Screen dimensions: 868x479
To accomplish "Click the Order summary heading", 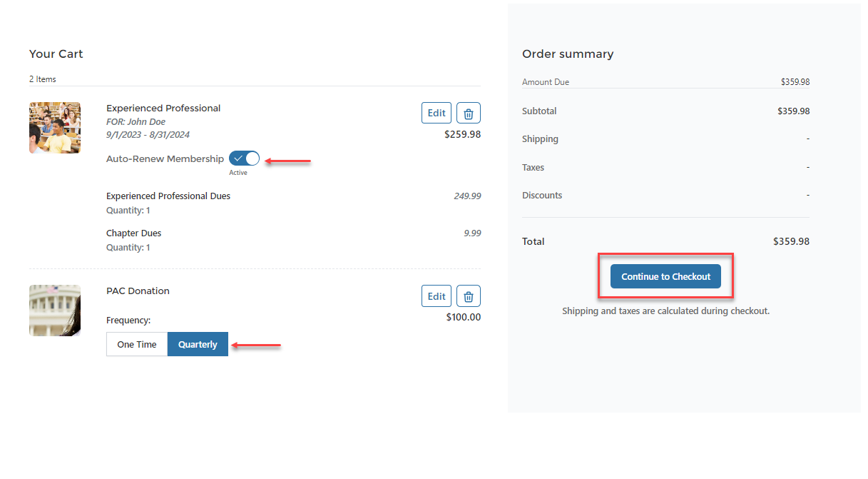I will [568, 54].
